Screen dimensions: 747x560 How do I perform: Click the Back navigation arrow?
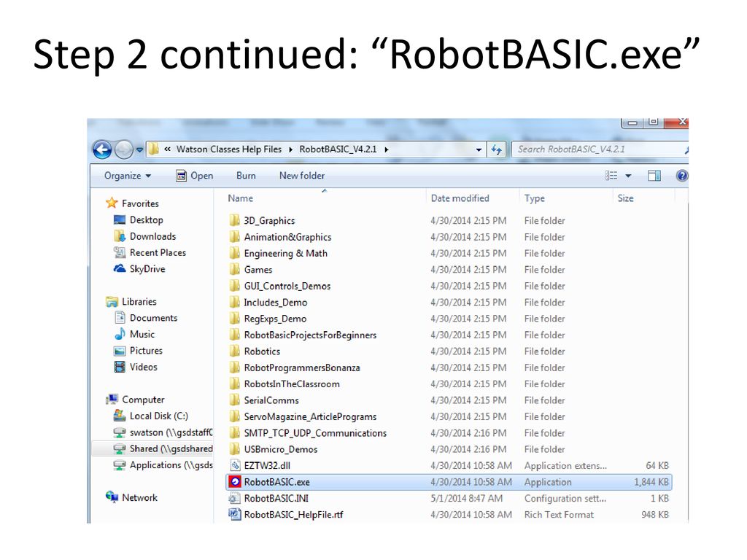pyautogui.click(x=102, y=149)
